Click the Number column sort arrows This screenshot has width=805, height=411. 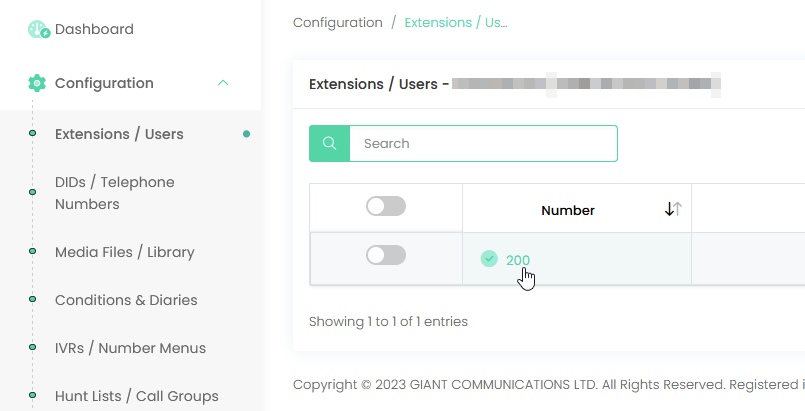pos(673,209)
